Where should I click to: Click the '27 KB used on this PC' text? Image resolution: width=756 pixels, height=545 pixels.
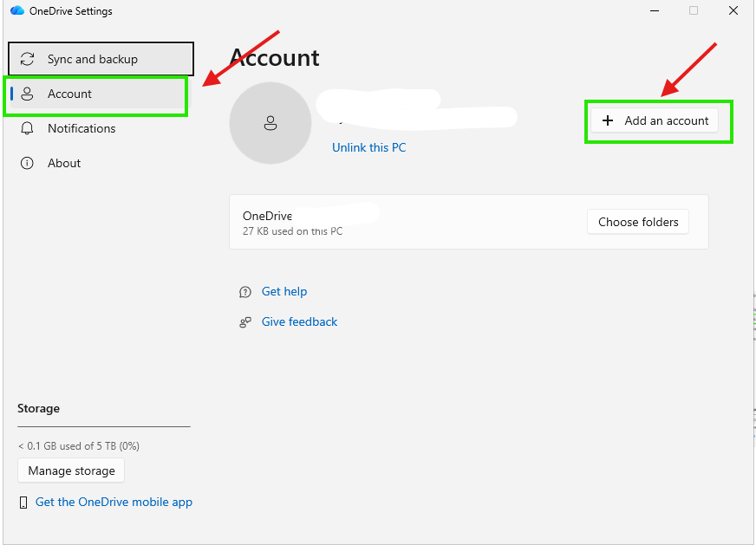[293, 231]
